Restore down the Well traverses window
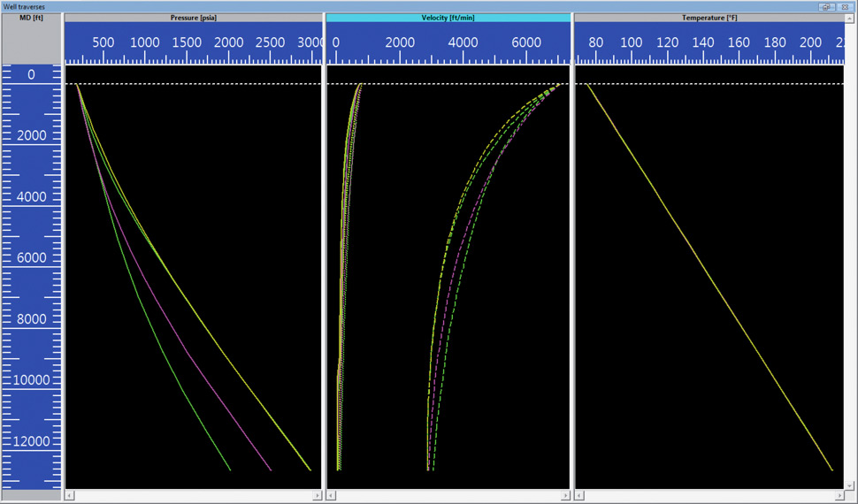Screen dimensions: 858x504 click(826, 6)
